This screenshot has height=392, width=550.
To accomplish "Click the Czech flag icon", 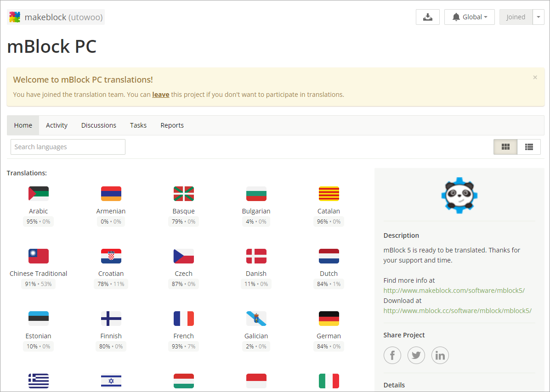I will [x=184, y=256].
